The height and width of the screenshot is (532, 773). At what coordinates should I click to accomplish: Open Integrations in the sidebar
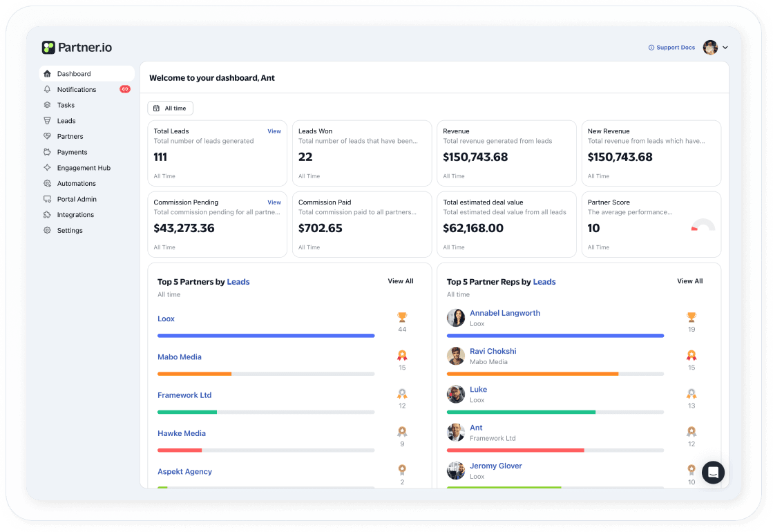[87, 215]
